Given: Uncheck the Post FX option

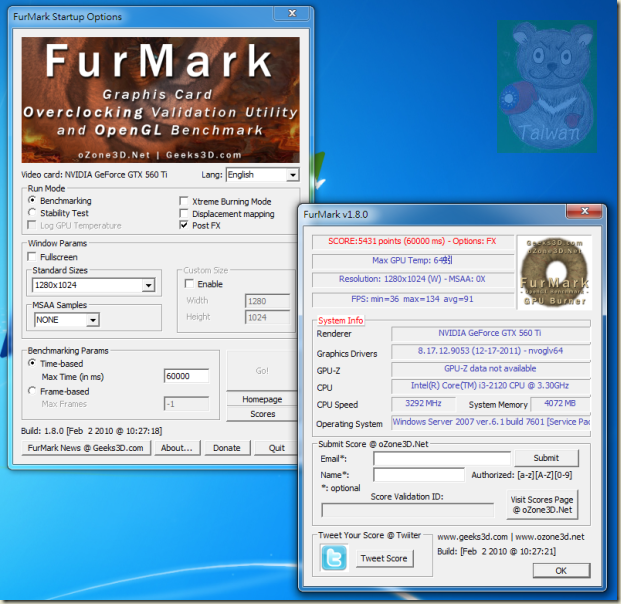Looking at the screenshot, I should (x=184, y=225).
